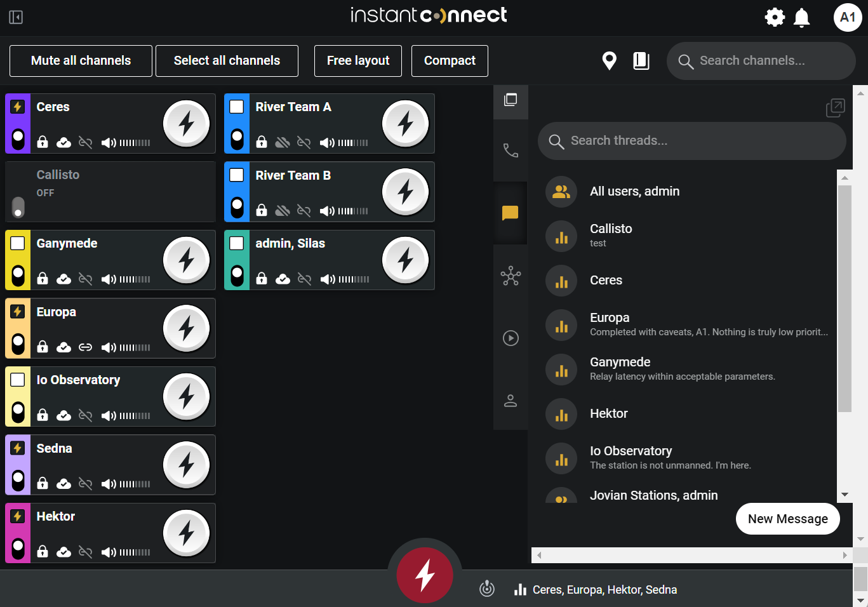Viewport: 868px width, 607px height.
Task: Open the Ganymede thread
Action: (x=689, y=369)
